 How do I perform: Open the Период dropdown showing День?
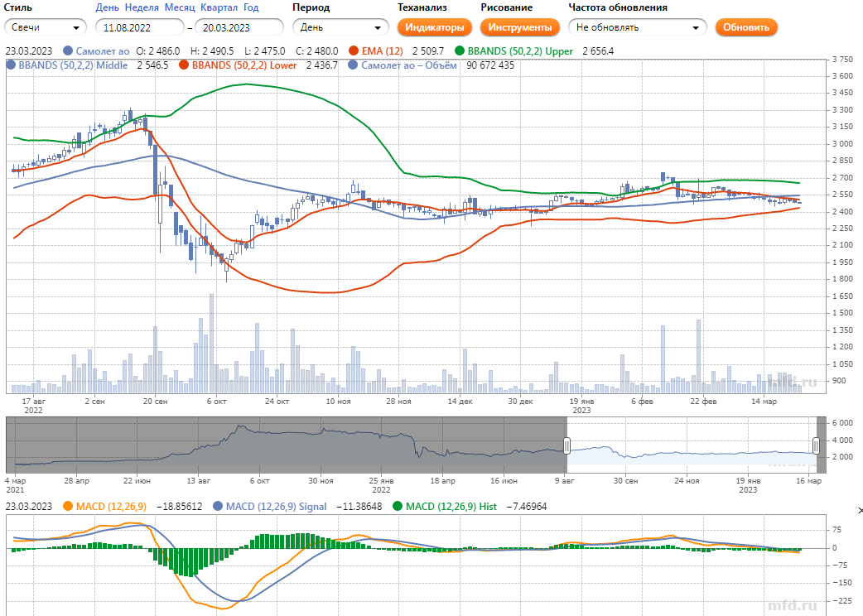pos(340,27)
